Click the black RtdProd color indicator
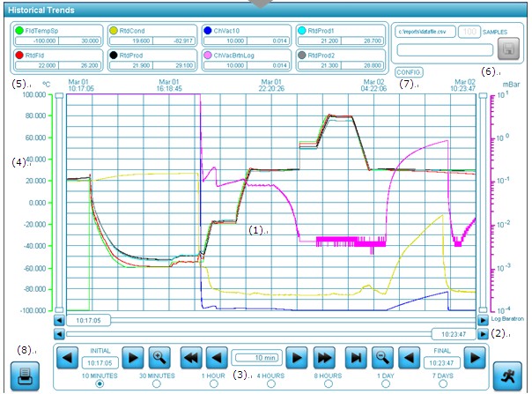 coord(114,55)
